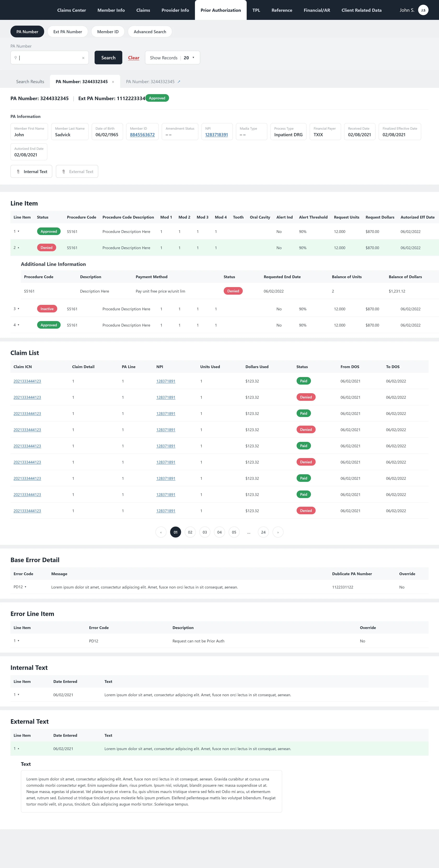Click the paperclip icon on Internal Text button
Image resolution: width=439 pixels, height=868 pixels.
point(18,172)
